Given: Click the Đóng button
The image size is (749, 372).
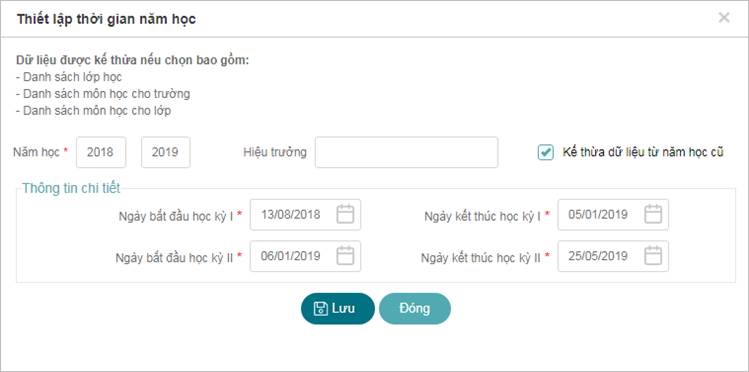Looking at the screenshot, I should [415, 308].
